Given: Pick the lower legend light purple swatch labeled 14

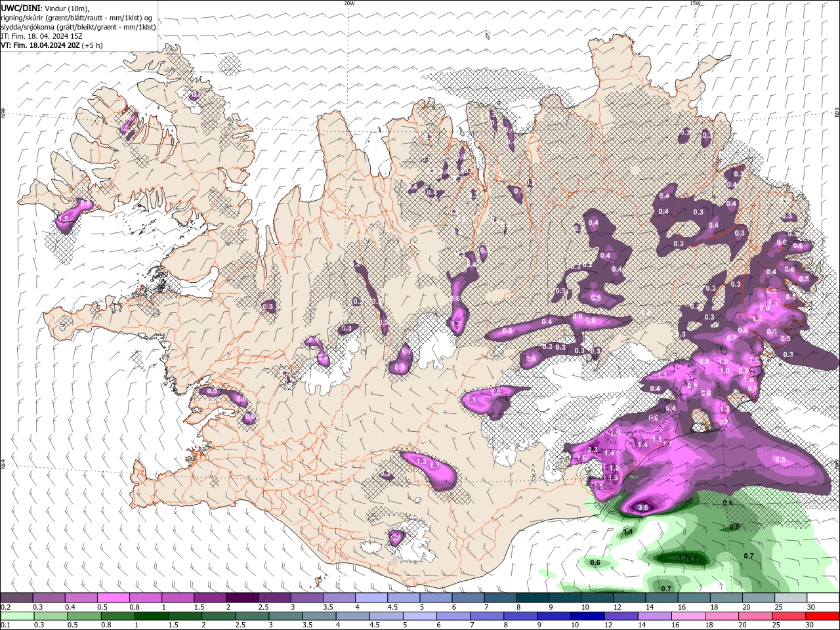Looking at the screenshot, I should click(655, 616).
